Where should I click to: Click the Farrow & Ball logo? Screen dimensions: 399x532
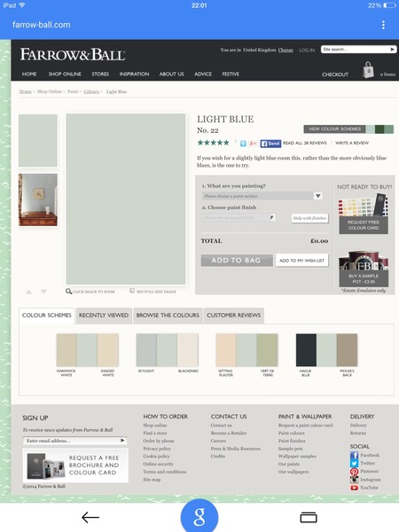[x=73, y=55]
